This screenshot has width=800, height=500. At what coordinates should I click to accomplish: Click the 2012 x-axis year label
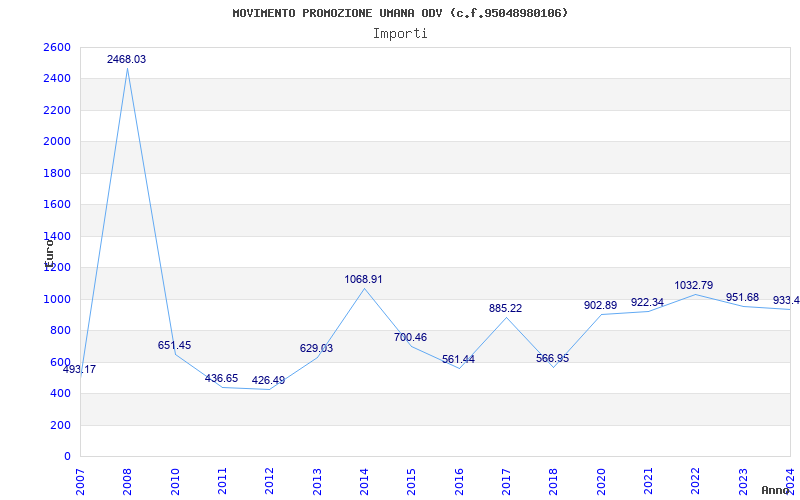pyautogui.click(x=269, y=481)
